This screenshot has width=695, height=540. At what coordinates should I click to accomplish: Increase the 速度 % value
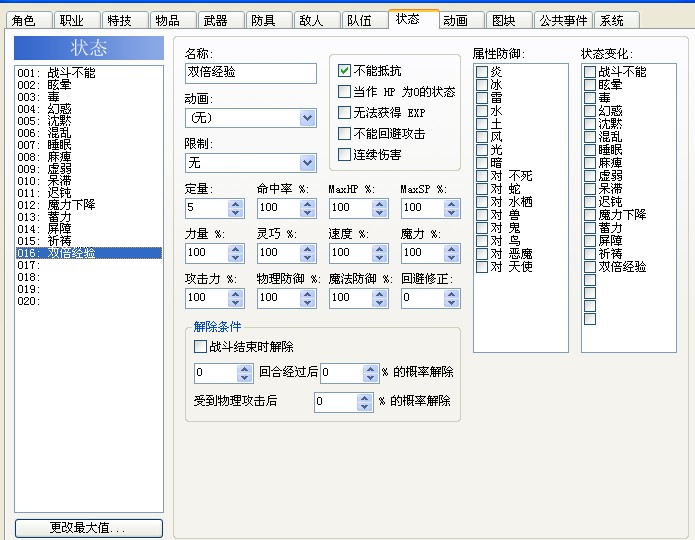pyautogui.click(x=379, y=249)
